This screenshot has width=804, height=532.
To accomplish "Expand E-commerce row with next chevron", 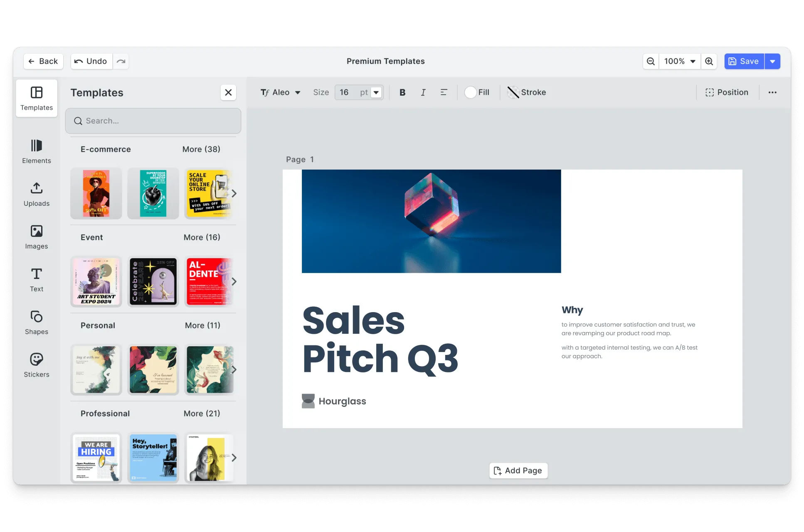I will click(x=234, y=193).
